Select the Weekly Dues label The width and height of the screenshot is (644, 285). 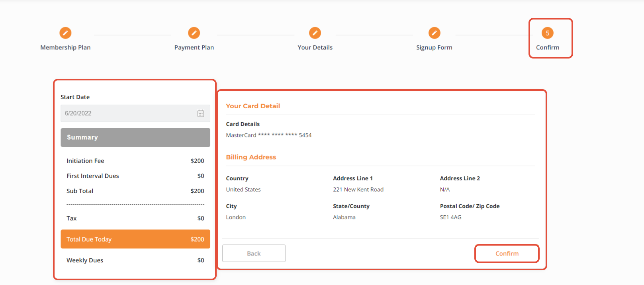point(85,260)
